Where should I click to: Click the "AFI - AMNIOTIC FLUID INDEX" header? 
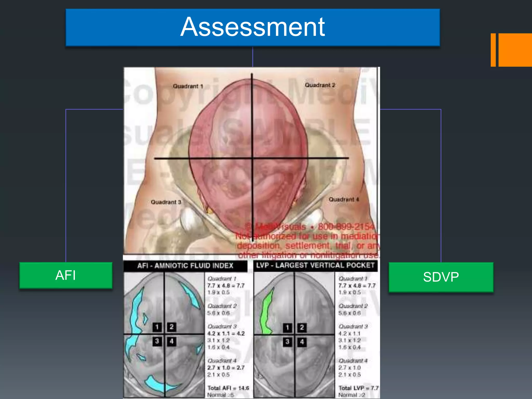(185, 266)
